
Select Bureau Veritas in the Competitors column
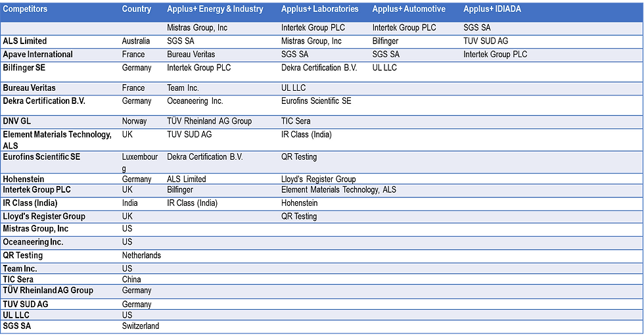tap(29, 88)
